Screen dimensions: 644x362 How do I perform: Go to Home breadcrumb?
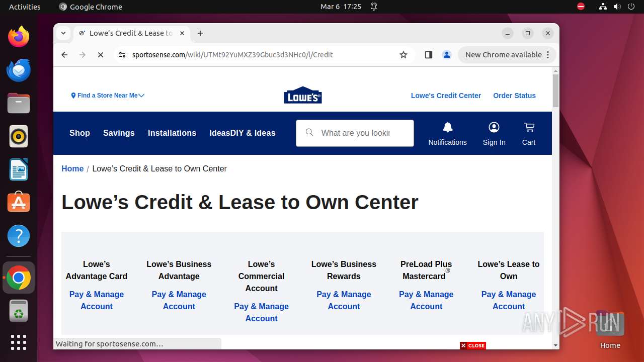click(x=72, y=168)
